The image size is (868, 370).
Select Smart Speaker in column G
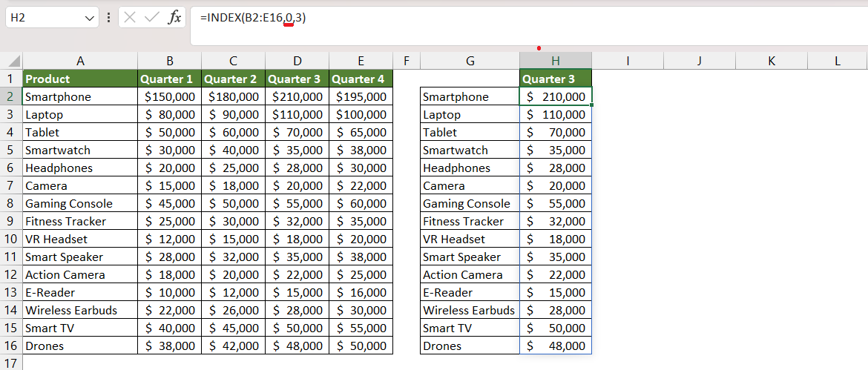(x=470, y=257)
